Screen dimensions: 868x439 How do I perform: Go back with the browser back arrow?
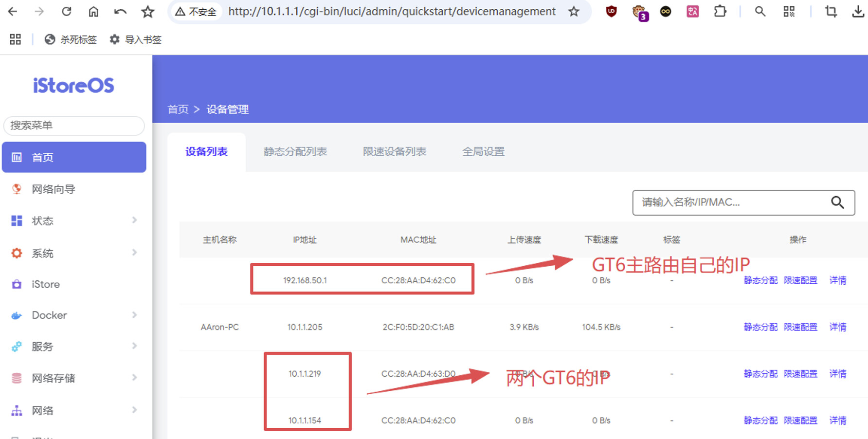(x=13, y=11)
